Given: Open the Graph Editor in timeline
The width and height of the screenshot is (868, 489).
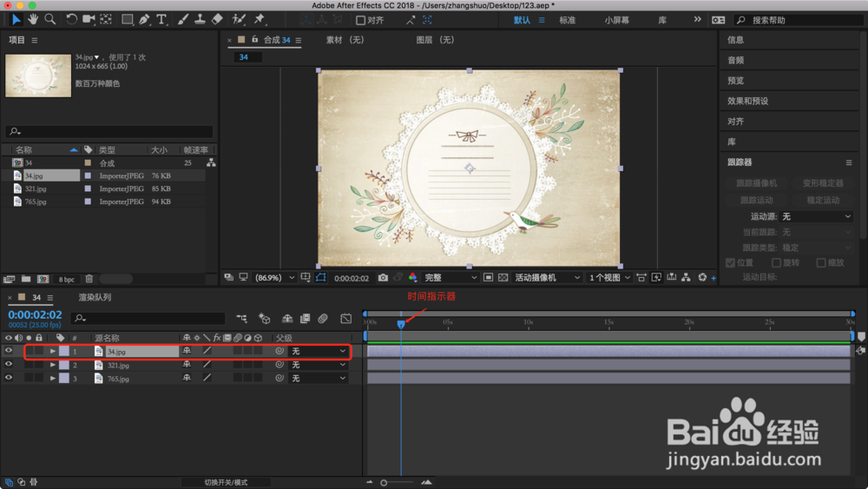Looking at the screenshot, I should 346,319.
